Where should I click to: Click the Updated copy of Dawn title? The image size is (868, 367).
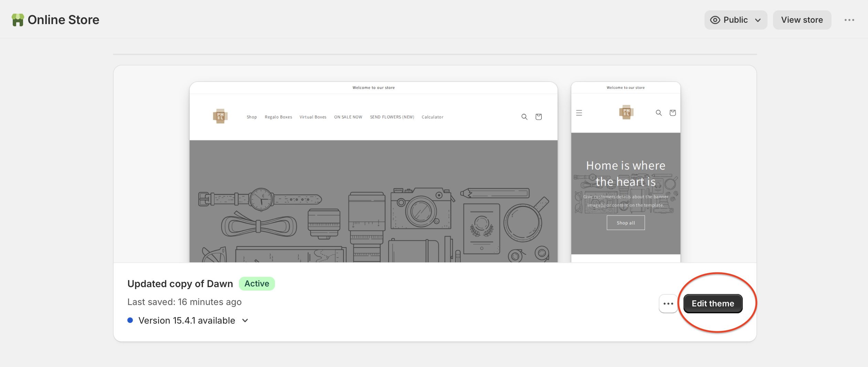(180, 284)
